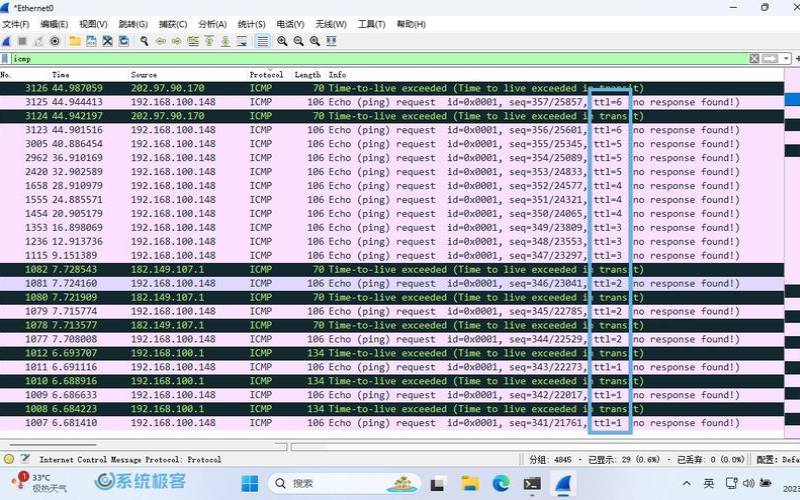Viewport: 800px width, 500px height.
Task: Open display filter bookmarks icon
Action: 5,59
